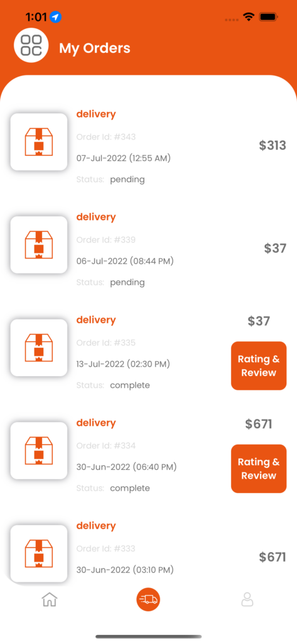Image resolution: width=297 pixels, height=644 pixels.
Task: Select the package icon for order #335
Action: click(39, 348)
